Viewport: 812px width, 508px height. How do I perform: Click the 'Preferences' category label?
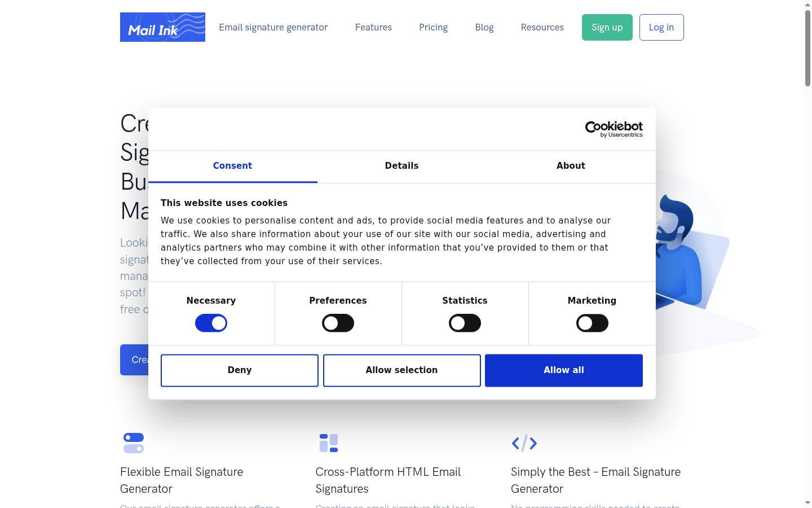pos(338,301)
